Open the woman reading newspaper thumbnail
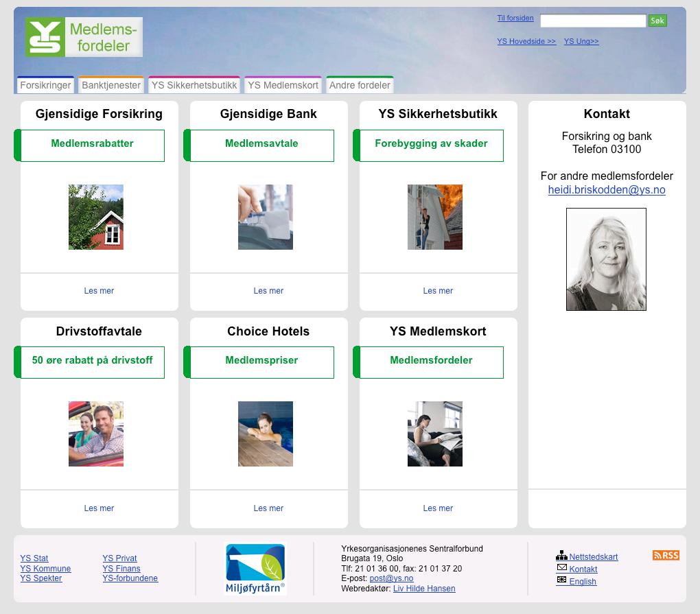This screenshot has height=614, width=700. 435,434
